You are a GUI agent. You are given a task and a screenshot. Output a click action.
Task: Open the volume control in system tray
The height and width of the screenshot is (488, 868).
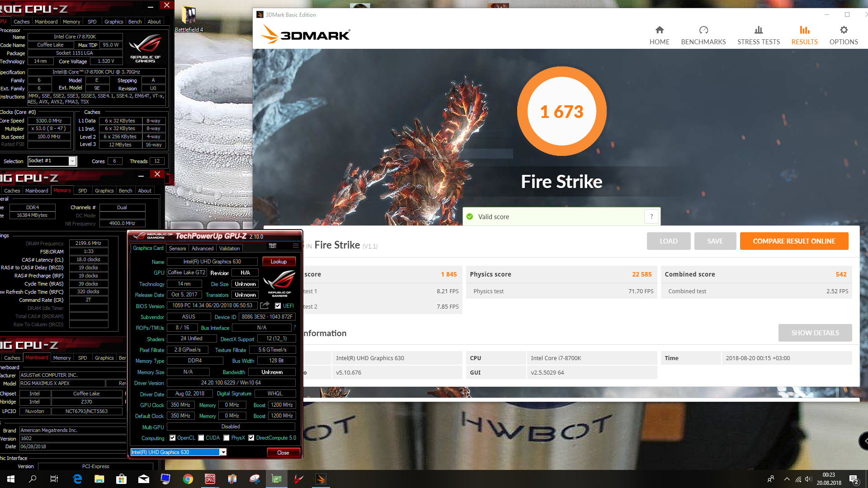click(x=808, y=479)
